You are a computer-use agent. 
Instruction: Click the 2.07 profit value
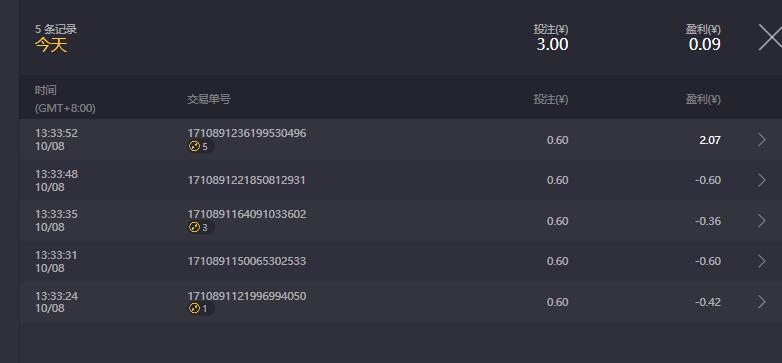coord(710,140)
